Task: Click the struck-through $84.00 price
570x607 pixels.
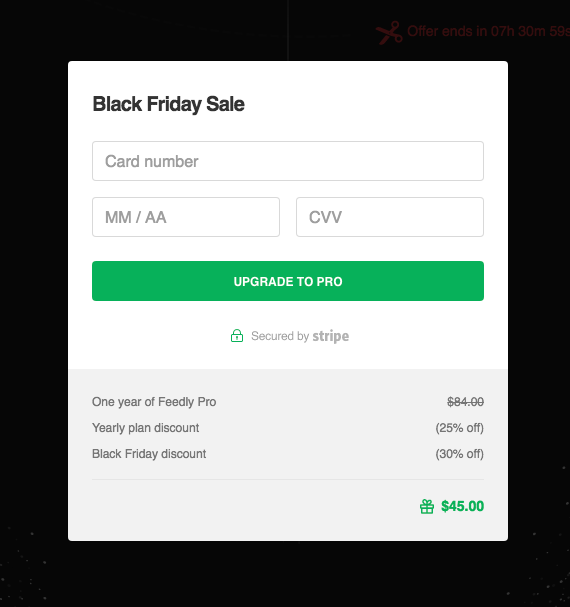Action: point(465,402)
